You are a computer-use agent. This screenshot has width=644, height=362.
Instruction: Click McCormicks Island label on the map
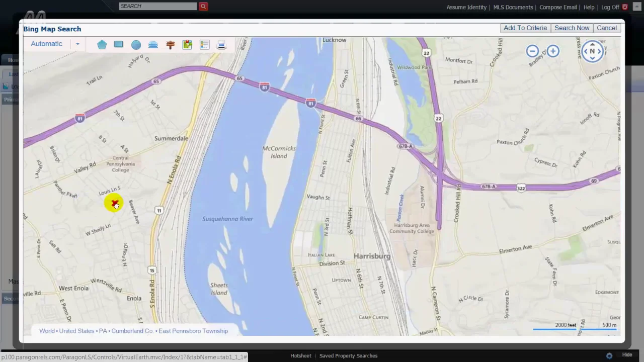coord(279,152)
